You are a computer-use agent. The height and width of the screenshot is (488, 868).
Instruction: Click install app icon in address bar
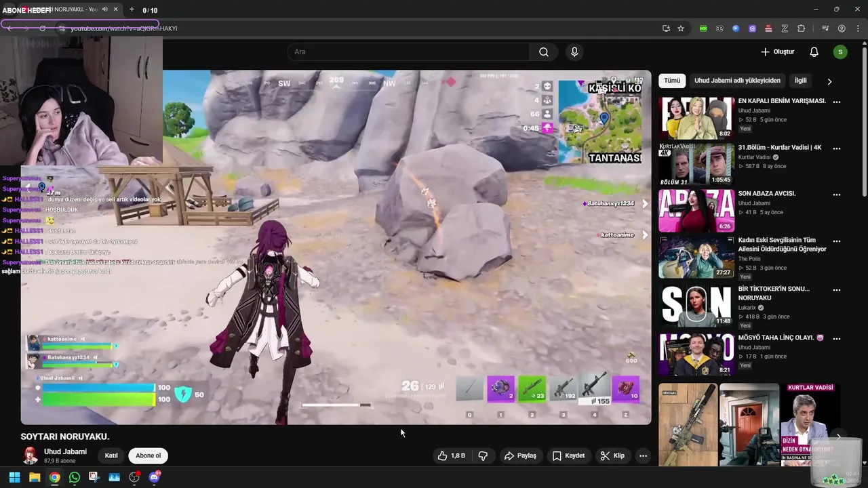(666, 28)
